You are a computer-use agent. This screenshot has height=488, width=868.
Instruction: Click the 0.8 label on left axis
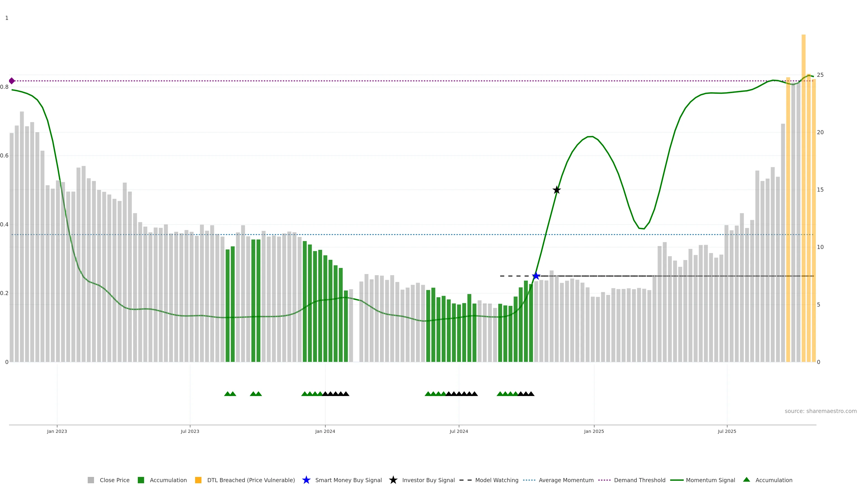4,87
